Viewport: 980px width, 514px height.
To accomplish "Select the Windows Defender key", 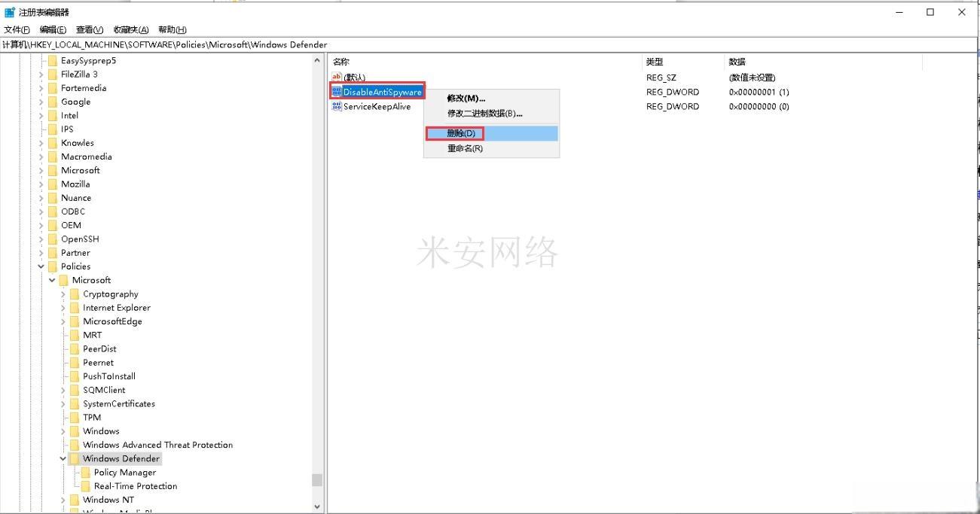I will click(x=121, y=458).
